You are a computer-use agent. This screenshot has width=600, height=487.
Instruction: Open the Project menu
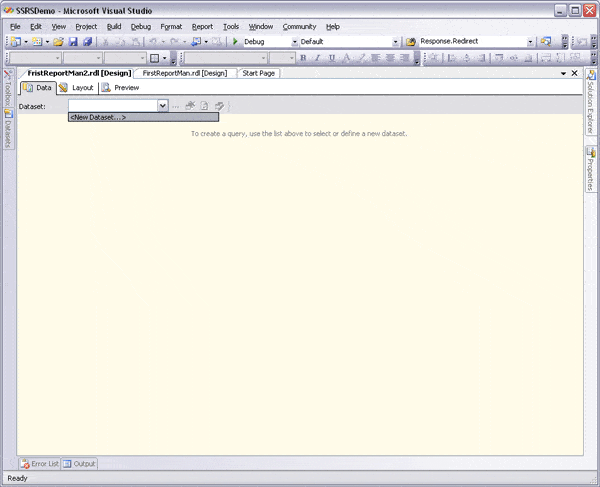[86, 26]
